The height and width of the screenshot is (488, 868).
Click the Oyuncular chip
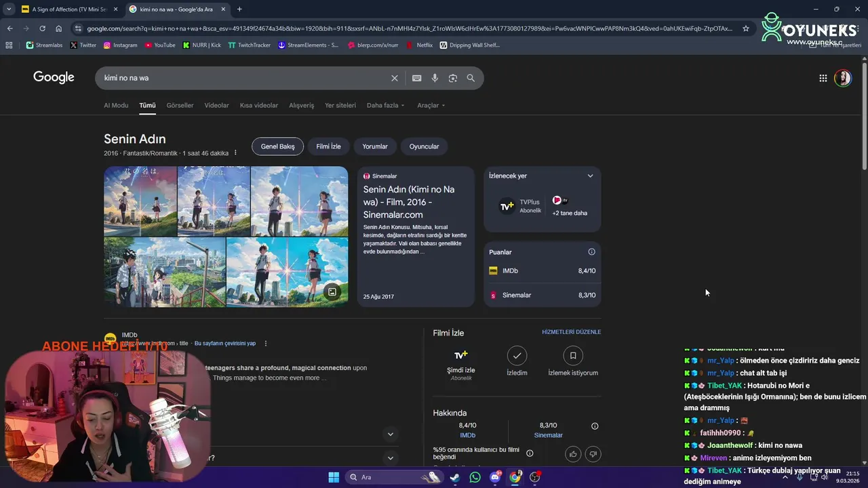click(424, 146)
